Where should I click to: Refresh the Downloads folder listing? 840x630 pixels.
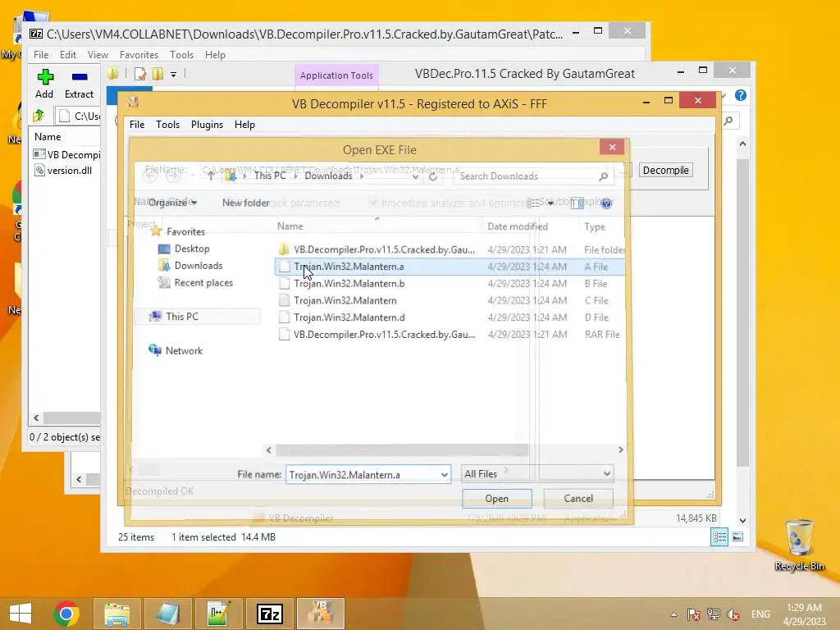[433, 176]
